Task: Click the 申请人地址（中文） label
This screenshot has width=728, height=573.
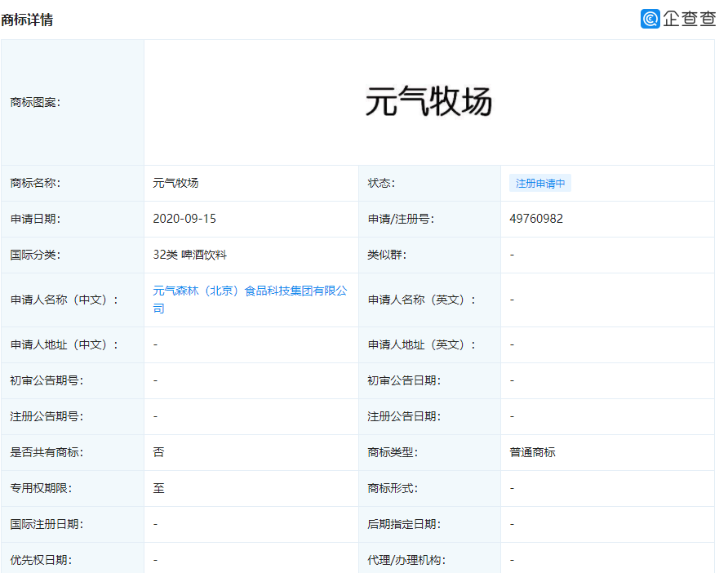Action: [x=64, y=344]
